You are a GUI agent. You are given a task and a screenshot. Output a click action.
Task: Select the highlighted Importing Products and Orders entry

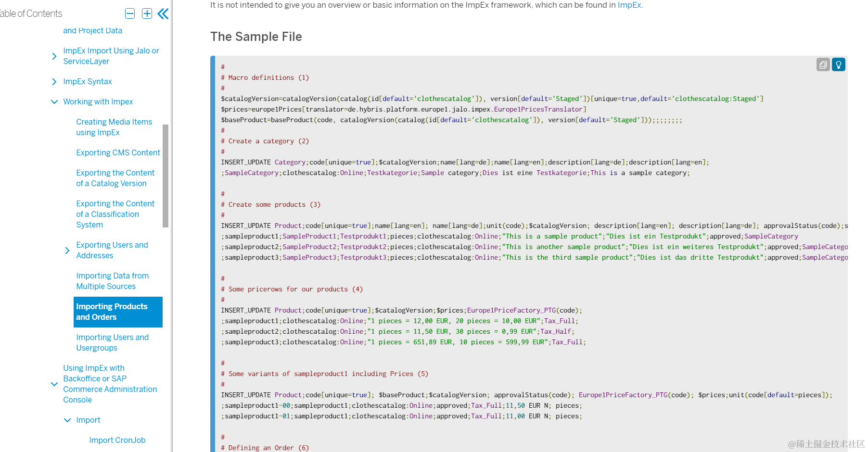click(x=118, y=312)
